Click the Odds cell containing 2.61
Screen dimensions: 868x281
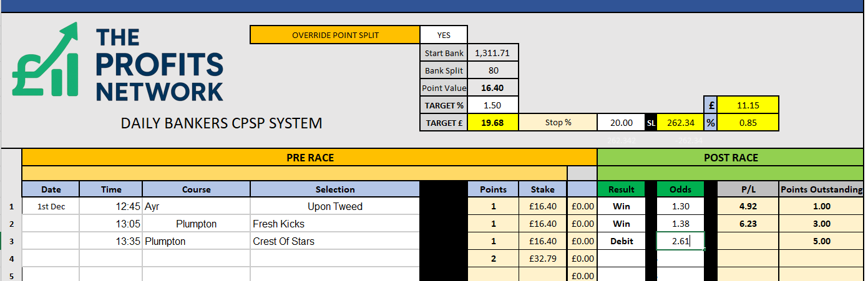pos(680,241)
